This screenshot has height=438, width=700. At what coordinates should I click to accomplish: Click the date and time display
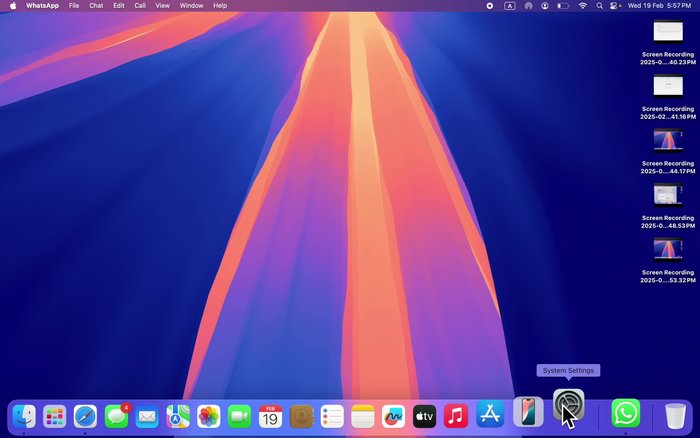pos(659,6)
